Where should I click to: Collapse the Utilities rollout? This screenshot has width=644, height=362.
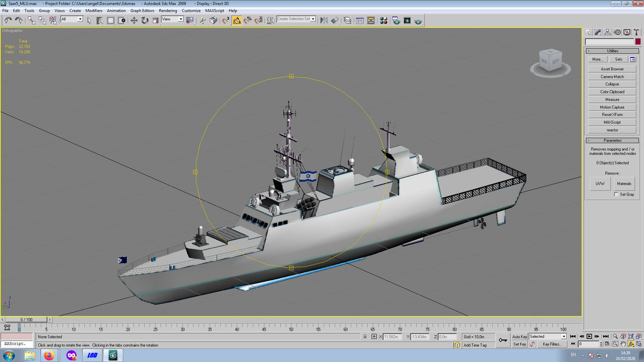click(x=612, y=51)
